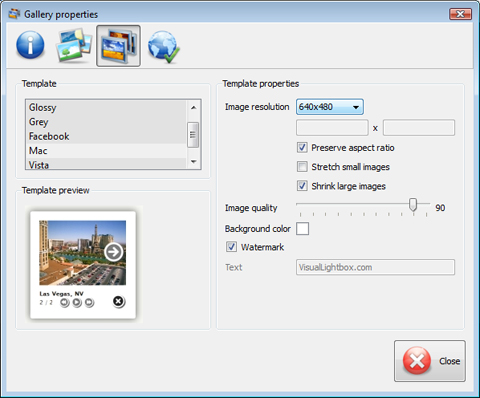The width and height of the screenshot is (480, 398).
Task: Click the preview's previous image button
Action: click(x=65, y=303)
